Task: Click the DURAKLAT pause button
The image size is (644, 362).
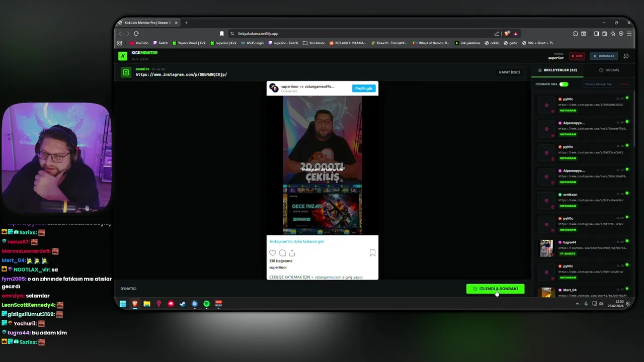Action: pos(603,56)
